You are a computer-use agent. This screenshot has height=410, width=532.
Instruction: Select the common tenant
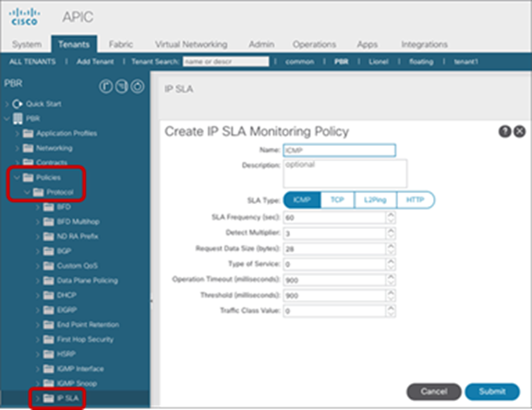tap(299, 62)
